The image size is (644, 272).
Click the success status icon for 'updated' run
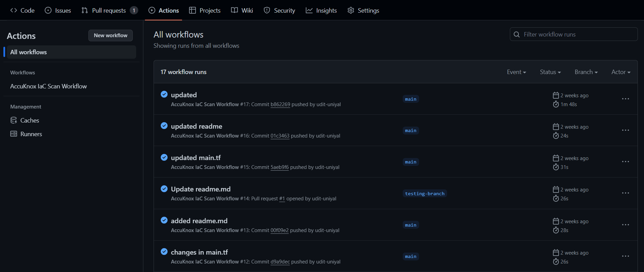coord(164,94)
